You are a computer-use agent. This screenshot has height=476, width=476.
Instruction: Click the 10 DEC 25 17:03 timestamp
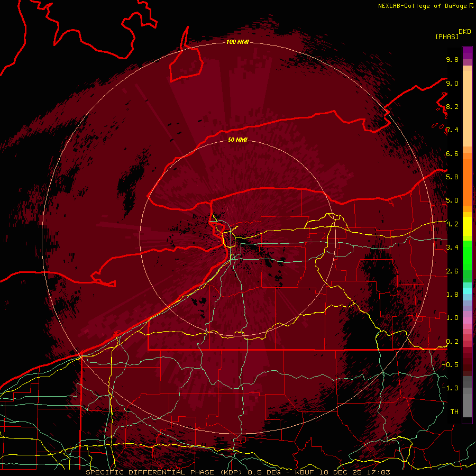point(354,472)
